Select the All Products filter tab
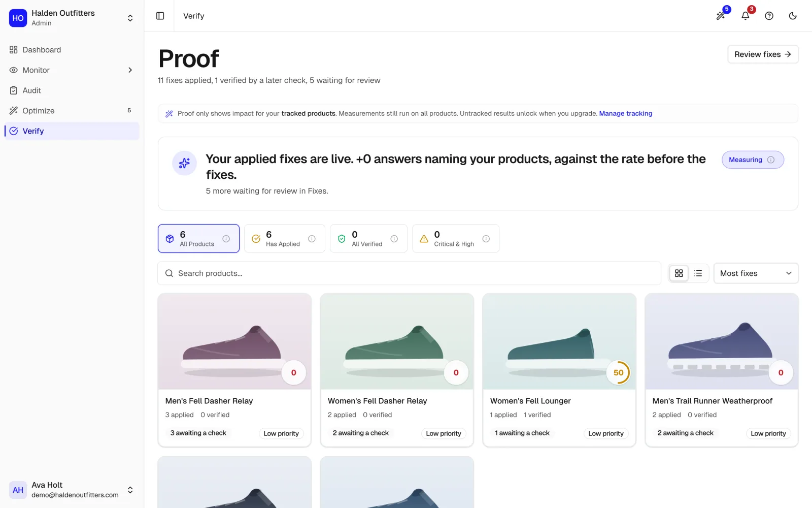This screenshot has height=508, width=812. pos(198,239)
